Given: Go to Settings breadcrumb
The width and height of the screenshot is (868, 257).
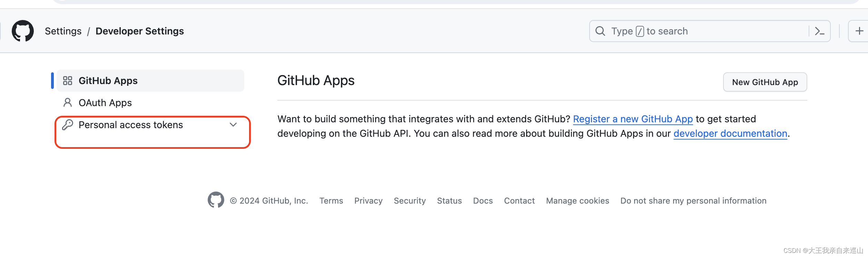Looking at the screenshot, I should click(63, 31).
